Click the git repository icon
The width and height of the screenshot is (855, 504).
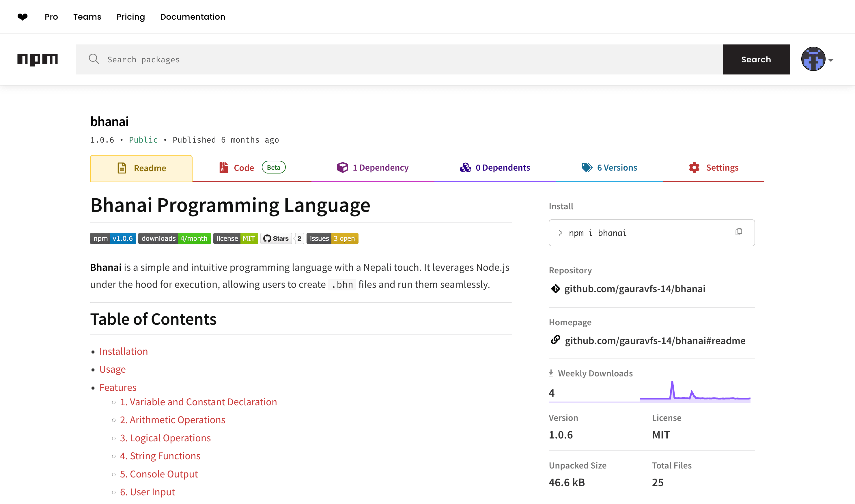(x=555, y=289)
